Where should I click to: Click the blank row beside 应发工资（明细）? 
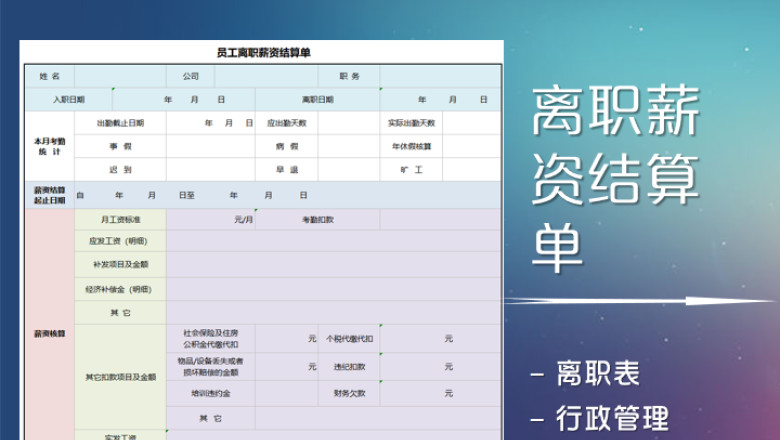[334, 241]
